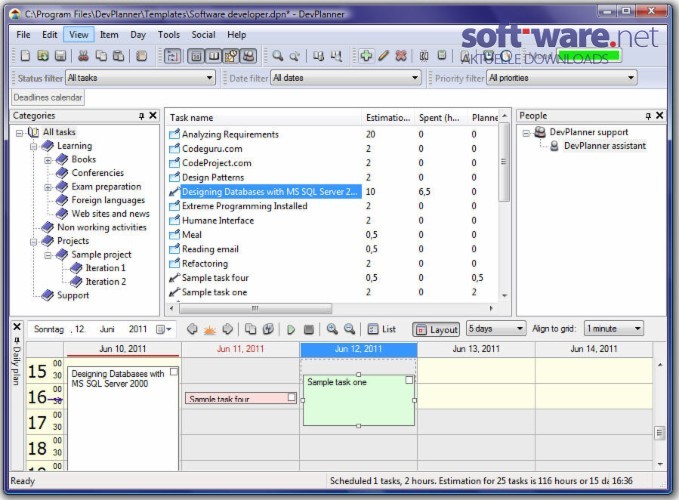Tick checkbox on Designing Databases plan block

point(174,372)
